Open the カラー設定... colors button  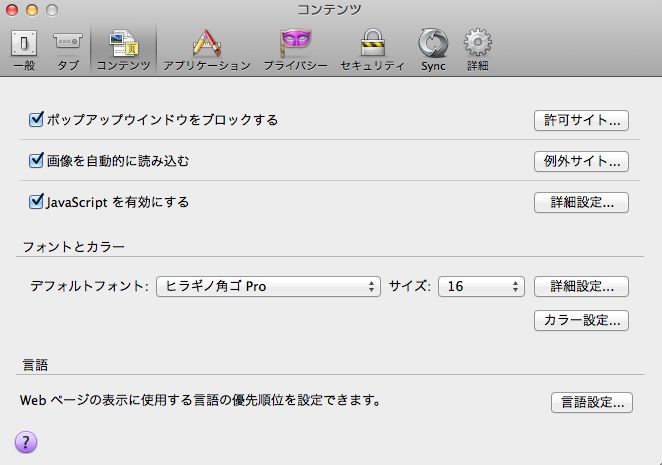pos(581,321)
